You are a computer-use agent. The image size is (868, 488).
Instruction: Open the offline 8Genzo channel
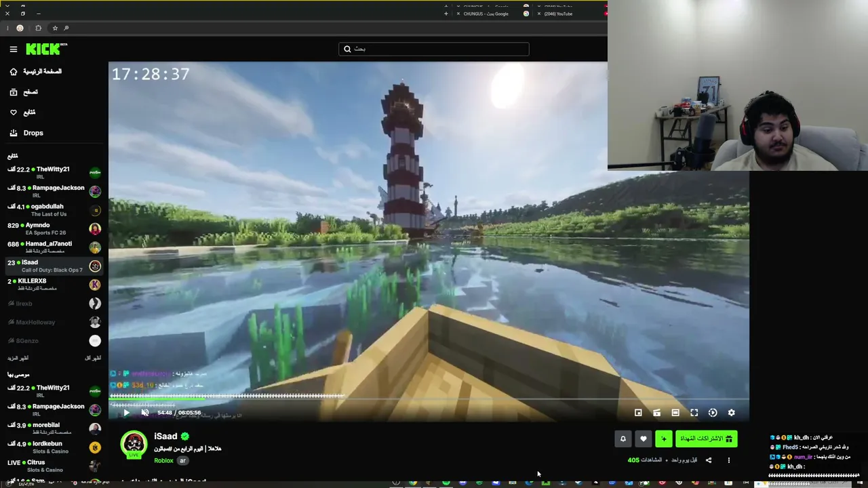(53, 340)
